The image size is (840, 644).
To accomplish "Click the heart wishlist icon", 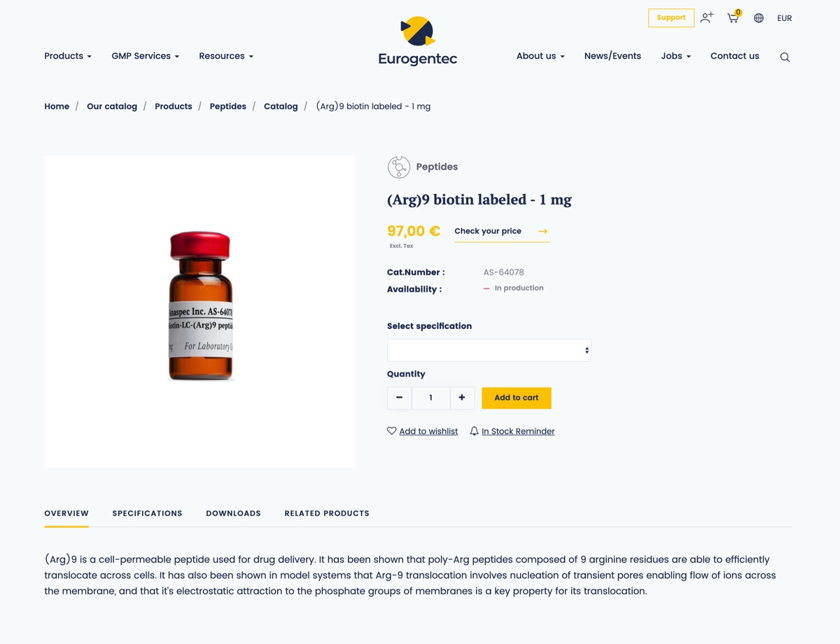I will 392,431.
